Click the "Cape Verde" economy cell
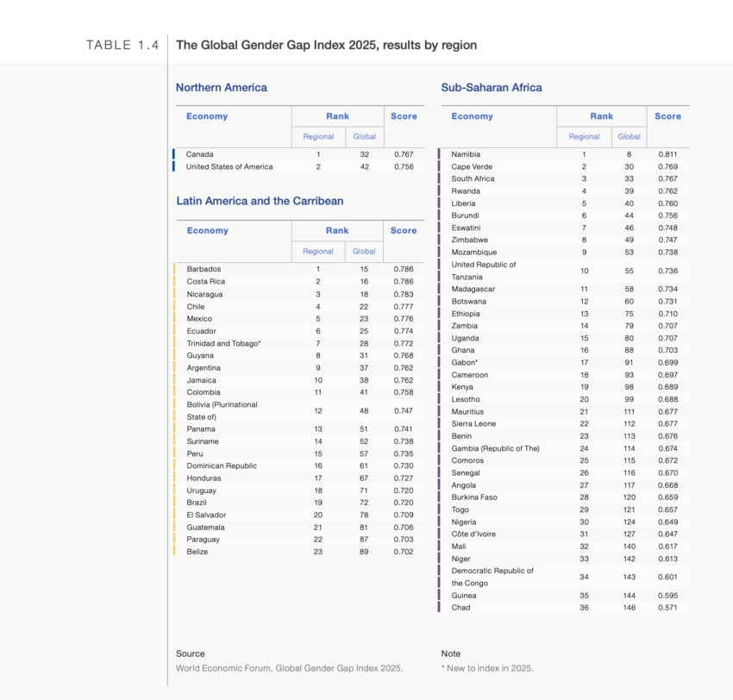The height and width of the screenshot is (700, 733). coord(472,167)
